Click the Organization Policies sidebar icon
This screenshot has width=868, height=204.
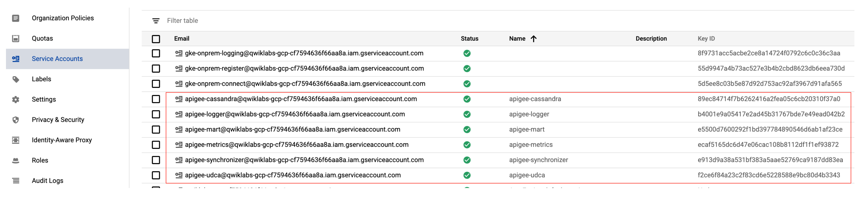pyautogui.click(x=15, y=18)
